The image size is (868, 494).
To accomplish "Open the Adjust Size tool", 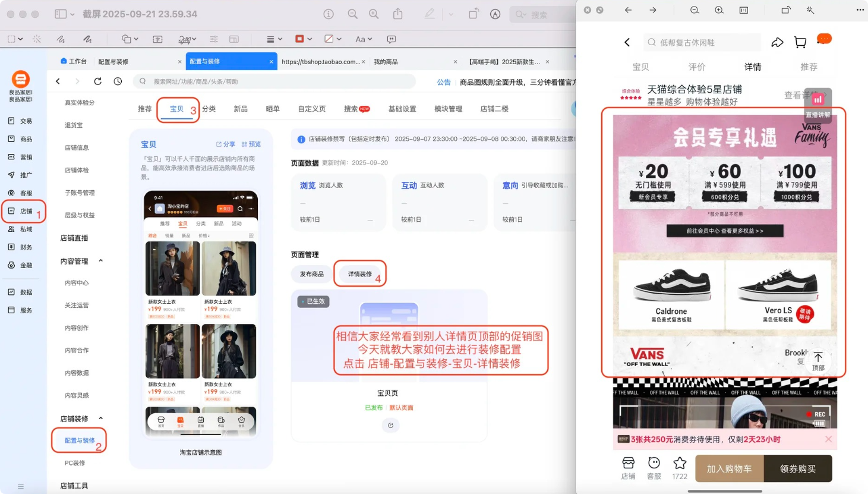I will pyautogui.click(x=234, y=39).
